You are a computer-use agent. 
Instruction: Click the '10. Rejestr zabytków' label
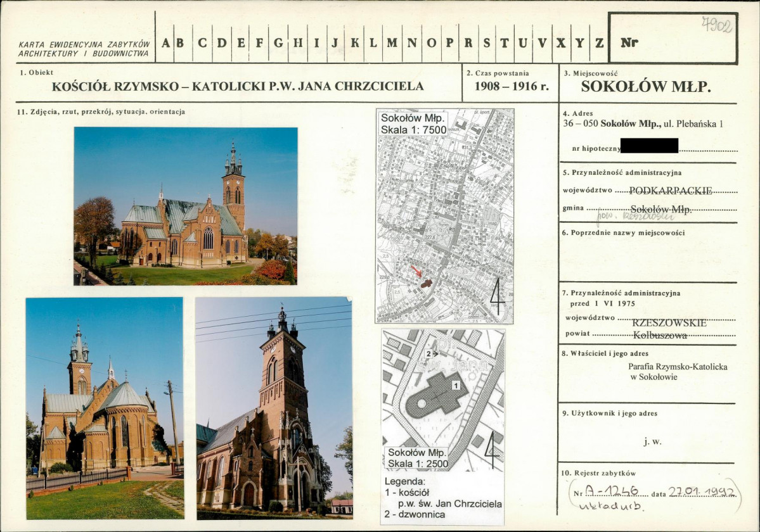599,474
